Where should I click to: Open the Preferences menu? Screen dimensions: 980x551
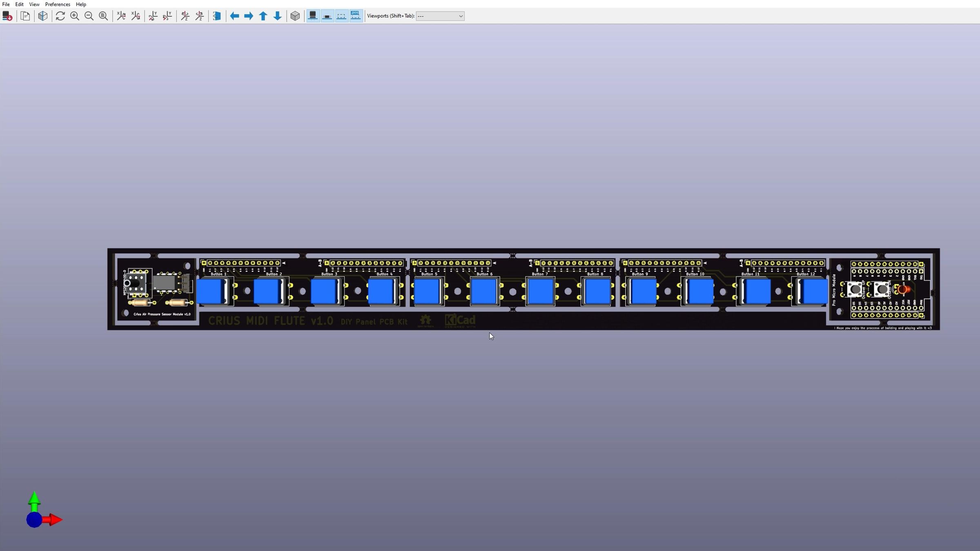point(57,4)
